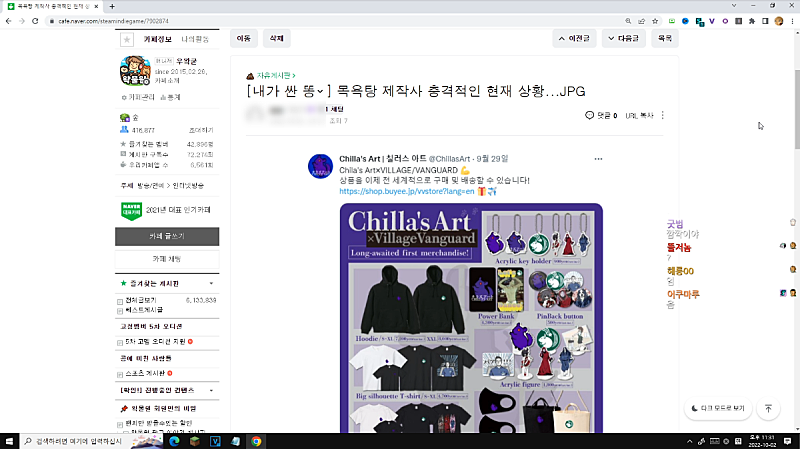Toggle the browser side panel icon
Screen dimensions: 800x449
coord(765,21)
